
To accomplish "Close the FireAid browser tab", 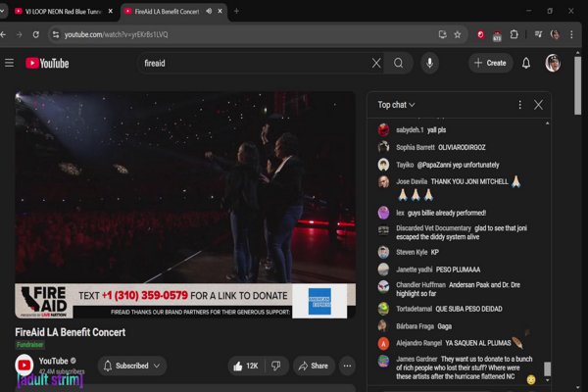I will [x=220, y=11].
